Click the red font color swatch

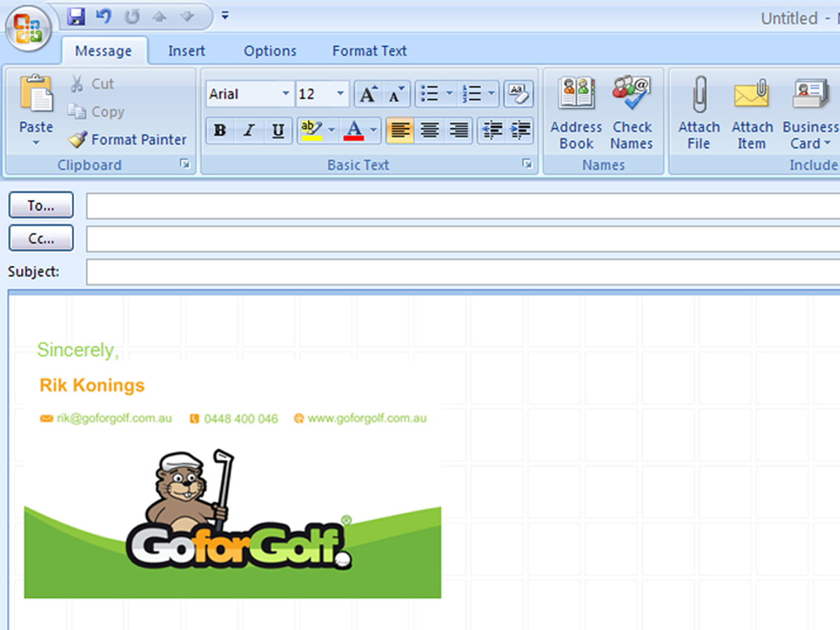point(354,130)
